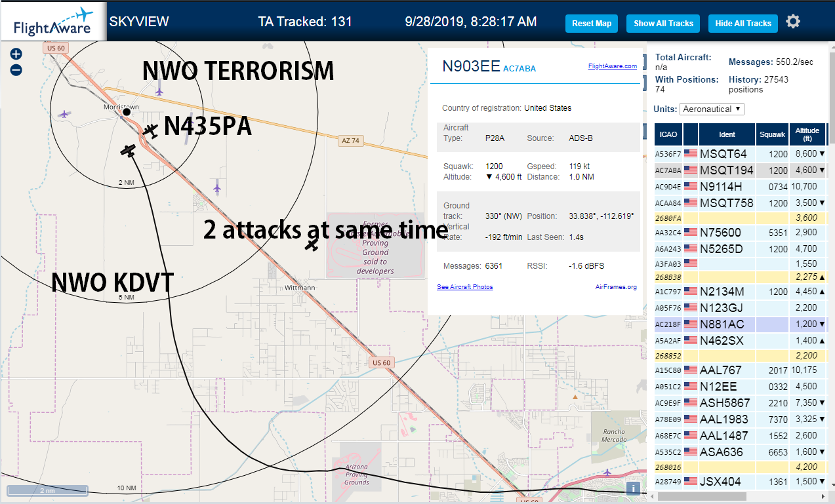Sort table by Ident column header

coord(727,134)
